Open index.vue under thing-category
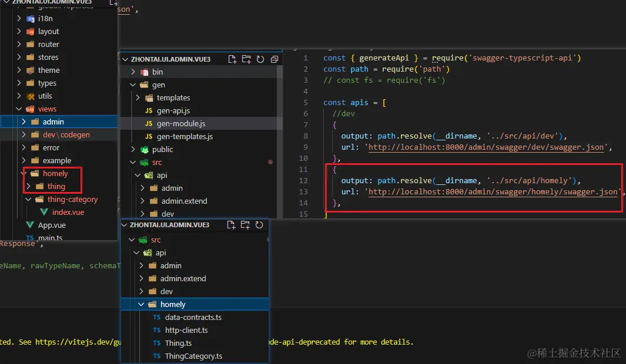Screen dimensions: 626x364 point(68,212)
